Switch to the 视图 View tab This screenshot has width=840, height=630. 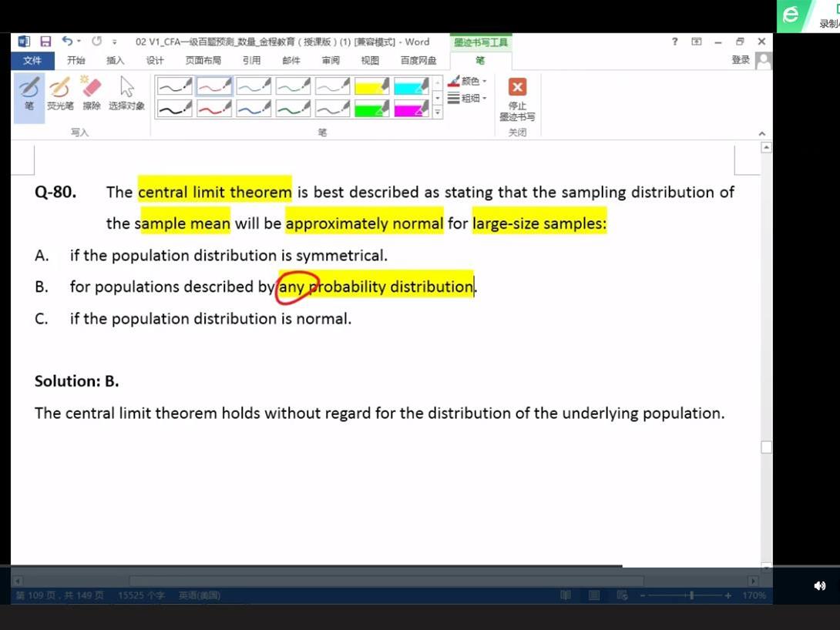(x=370, y=61)
